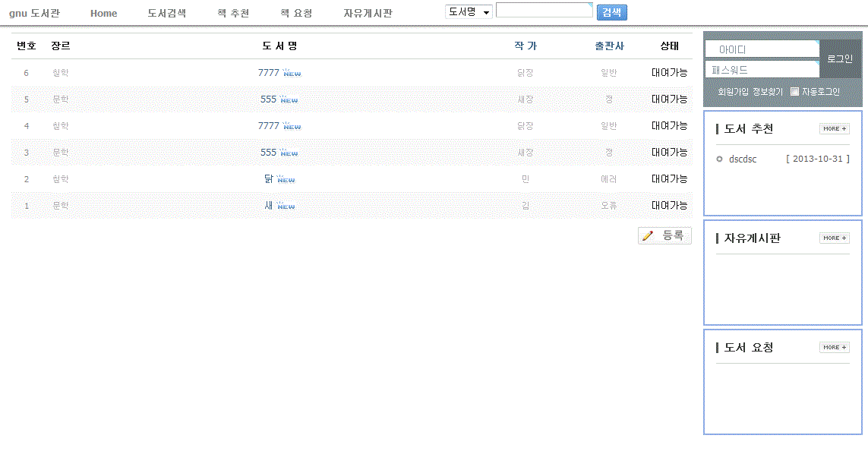Click the New badge in row 6

[x=292, y=73]
